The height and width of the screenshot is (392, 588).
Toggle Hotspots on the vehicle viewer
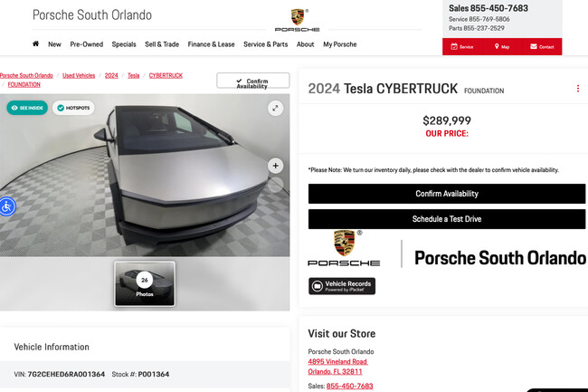coord(73,108)
